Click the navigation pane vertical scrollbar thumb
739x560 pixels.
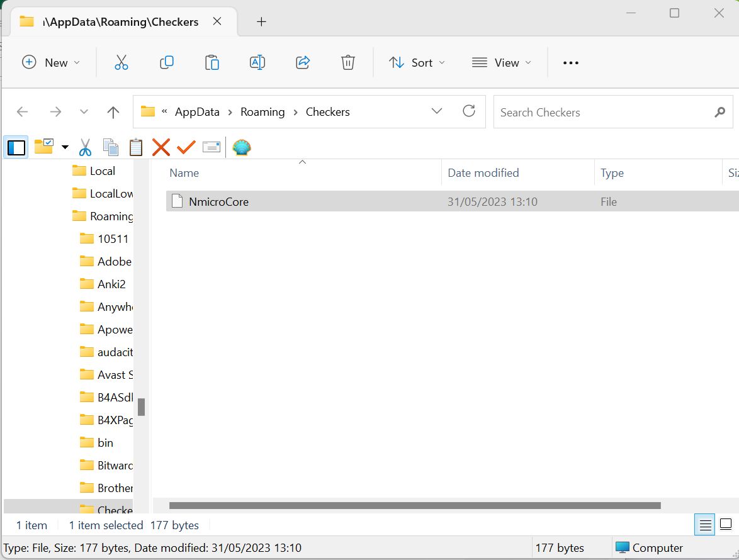click(x=142, y=407)
